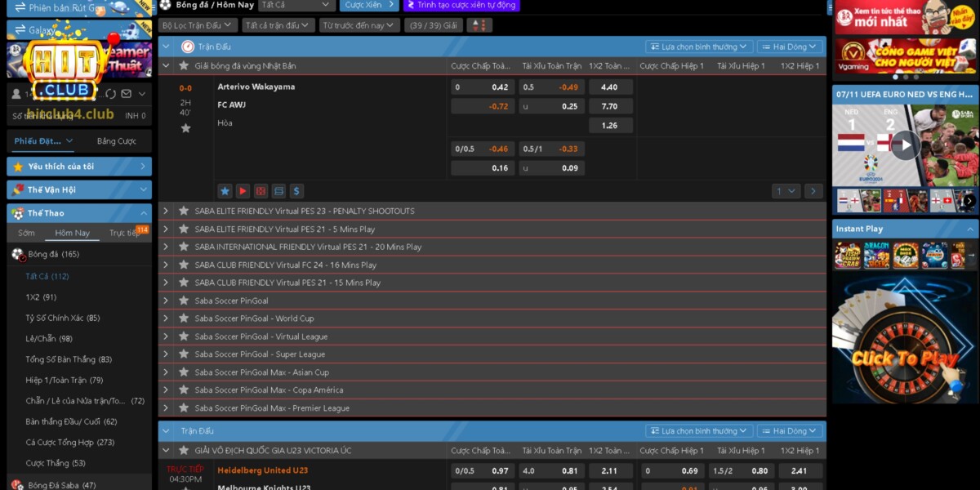Open live stream via red play icon
Screen dimensions: 980x490
(243, 191)
